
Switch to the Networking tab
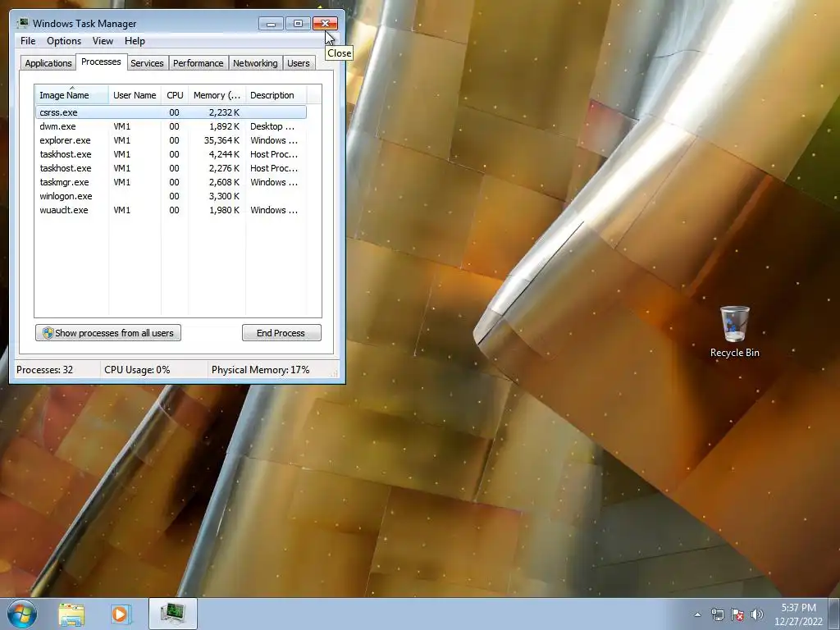pyautogui.click(x=255, y=63)
